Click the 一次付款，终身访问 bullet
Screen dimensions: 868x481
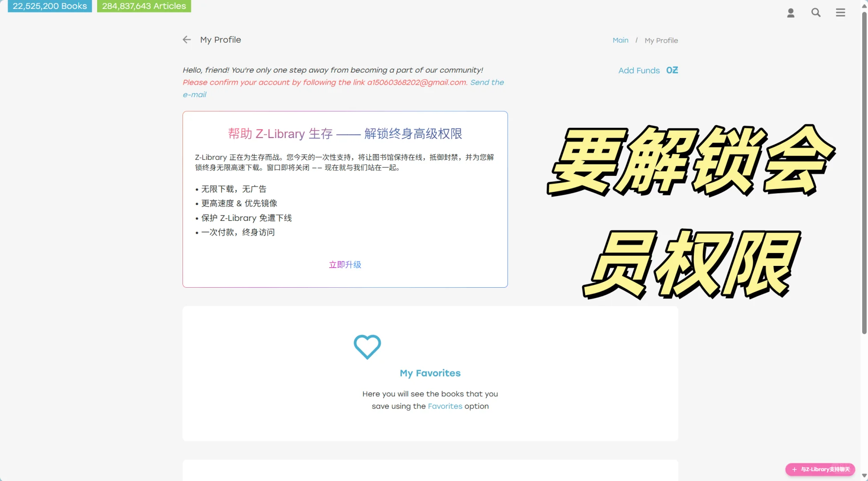pos(238,232)
